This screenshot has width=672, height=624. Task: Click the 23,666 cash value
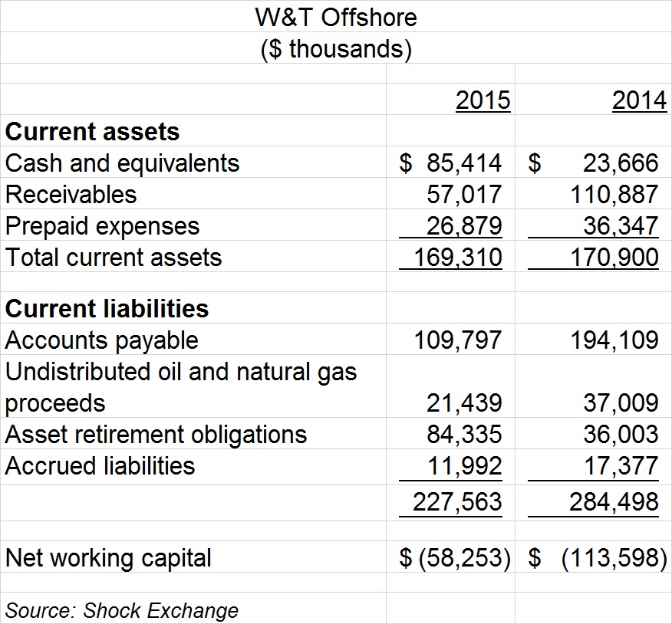(x=621, y=163)
